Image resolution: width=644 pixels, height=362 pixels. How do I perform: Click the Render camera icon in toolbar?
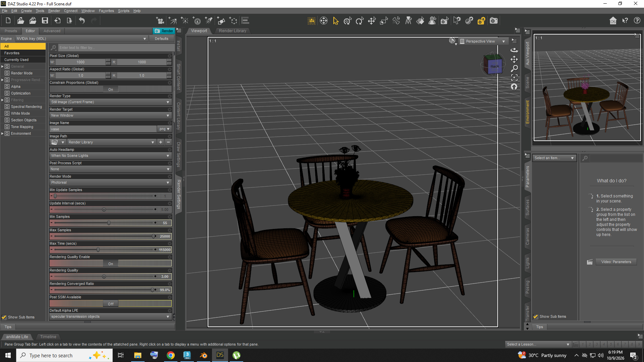coord(494,21)
